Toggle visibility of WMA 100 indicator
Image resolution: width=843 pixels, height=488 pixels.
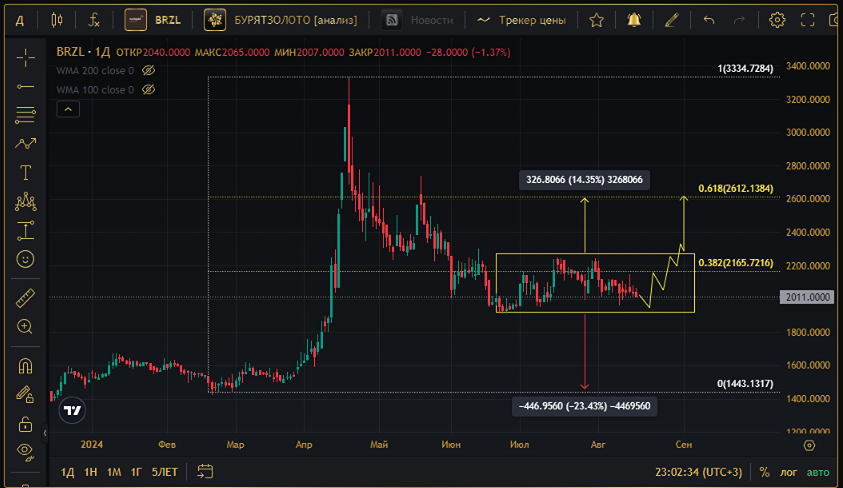[x=148, y=90]
